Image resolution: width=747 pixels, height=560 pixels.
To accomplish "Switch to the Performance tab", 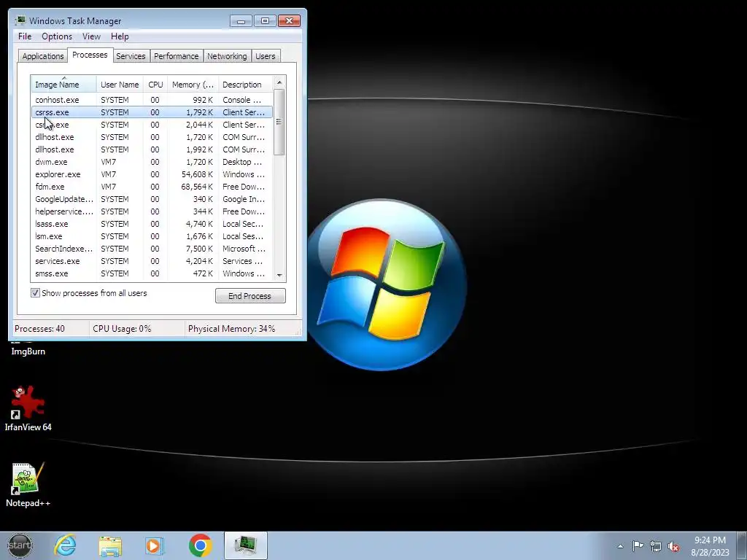I will click(177, 55).
